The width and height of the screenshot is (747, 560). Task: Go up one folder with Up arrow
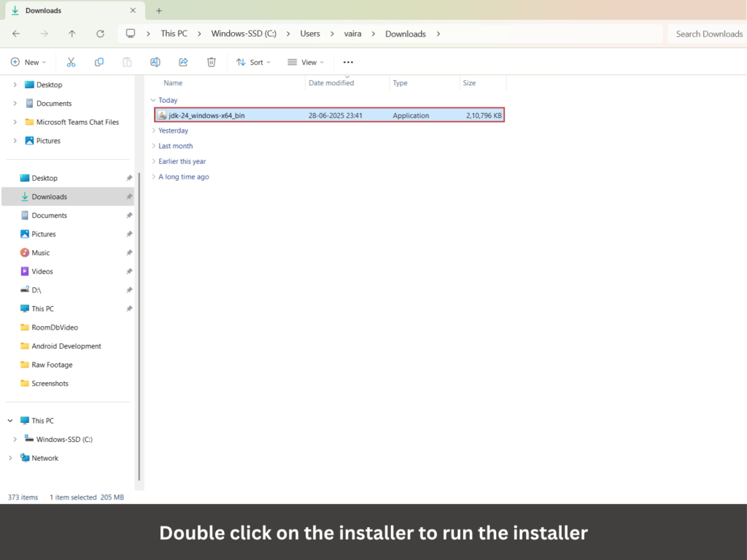click(x=71, y=34)
